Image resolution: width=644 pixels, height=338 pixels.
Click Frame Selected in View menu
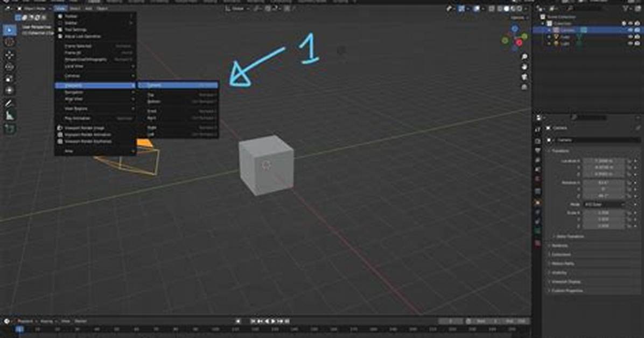pos(95,46)
